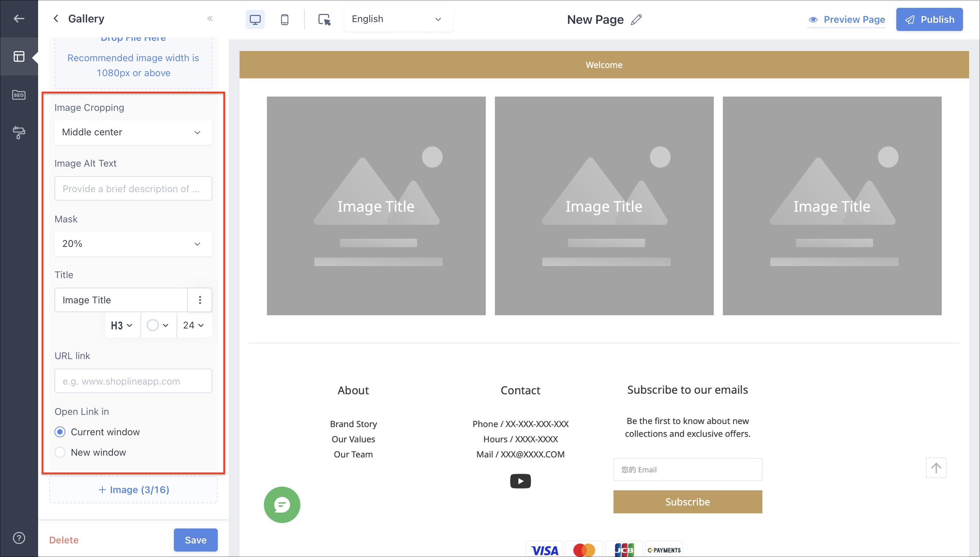This screenshot has width=980, height=557.
Task: Select the middle Image Title gallery thumbnail
Action: pyautogui.click(x=604, y=206)
